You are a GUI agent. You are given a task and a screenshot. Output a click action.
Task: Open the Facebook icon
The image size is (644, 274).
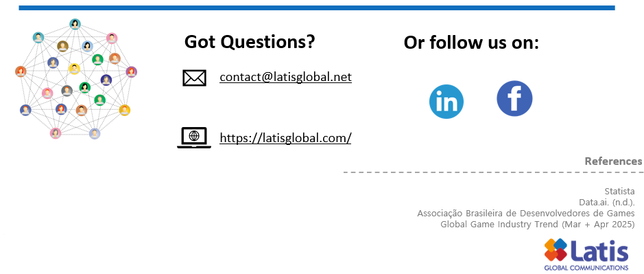tap(514, 99)
